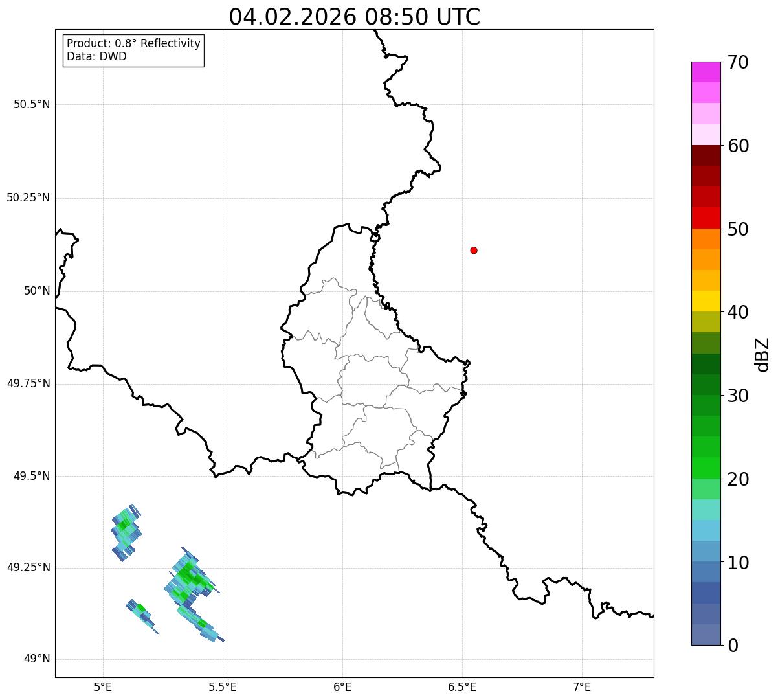Click the 49°N latitude label
This screenshot has height=700, width=778.
tap(37, 659)
